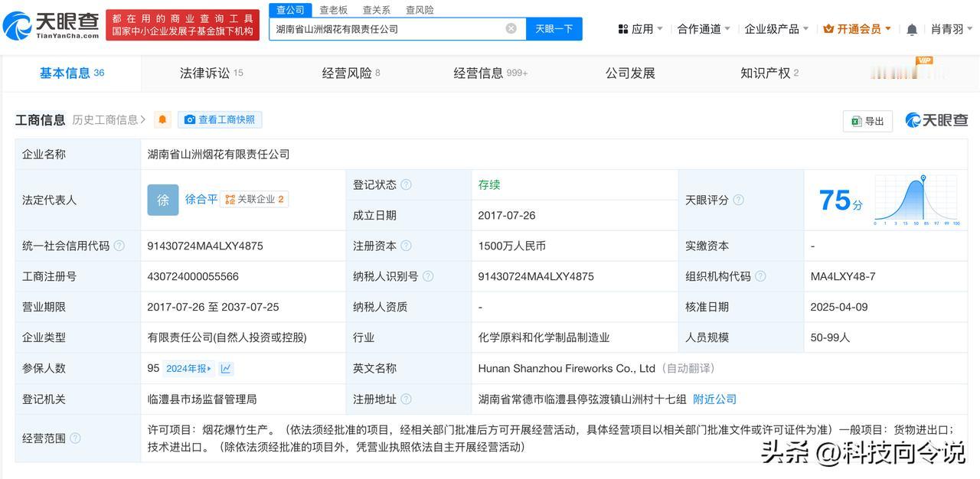The width and height of the screenshot is (980, 479).
Task: Select the 经营信息 tab
Action: 490,73
